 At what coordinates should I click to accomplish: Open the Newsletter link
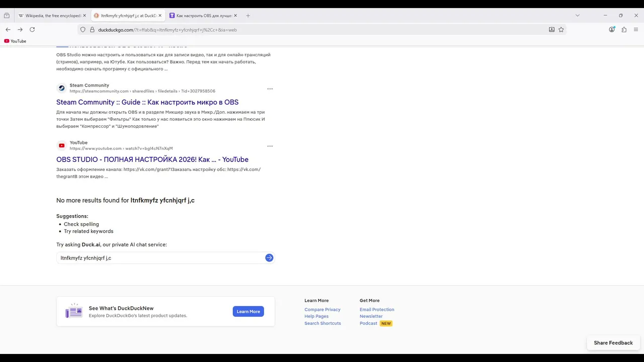[371, 316]
